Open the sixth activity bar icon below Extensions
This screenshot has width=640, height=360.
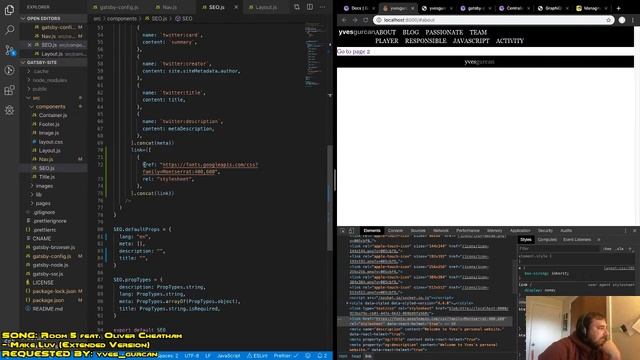point(9,110)
